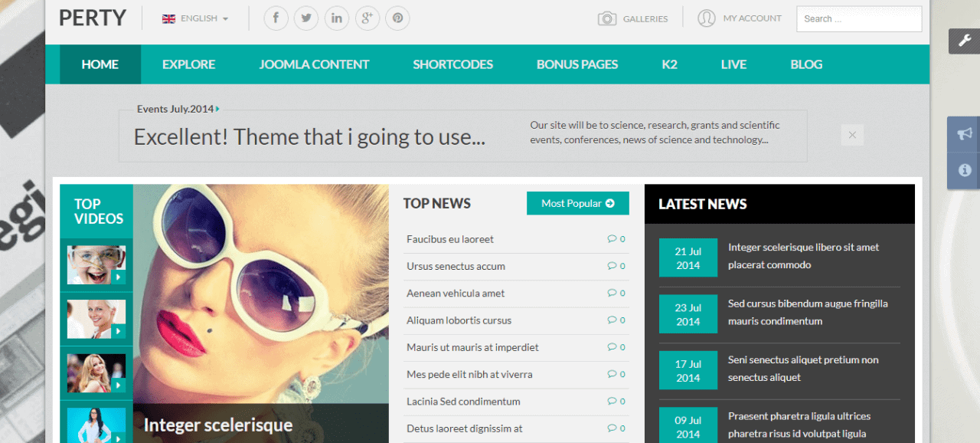Viewport: 980px width, 443px height.
Task: Open the featured sunglasses woman image
Action: pos(261,294)
